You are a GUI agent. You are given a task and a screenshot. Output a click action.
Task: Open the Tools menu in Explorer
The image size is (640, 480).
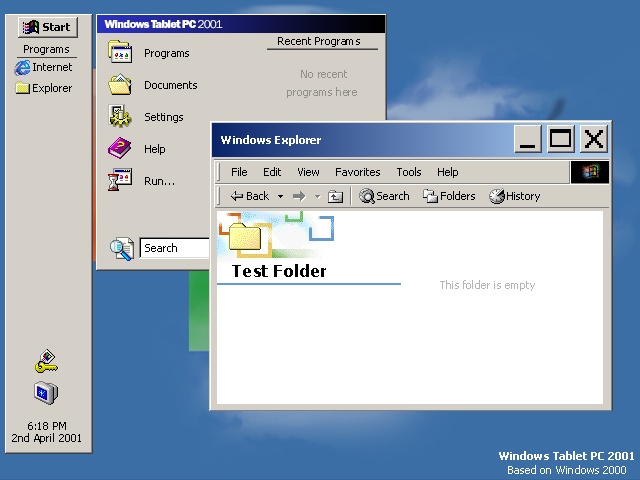(409, 172)
